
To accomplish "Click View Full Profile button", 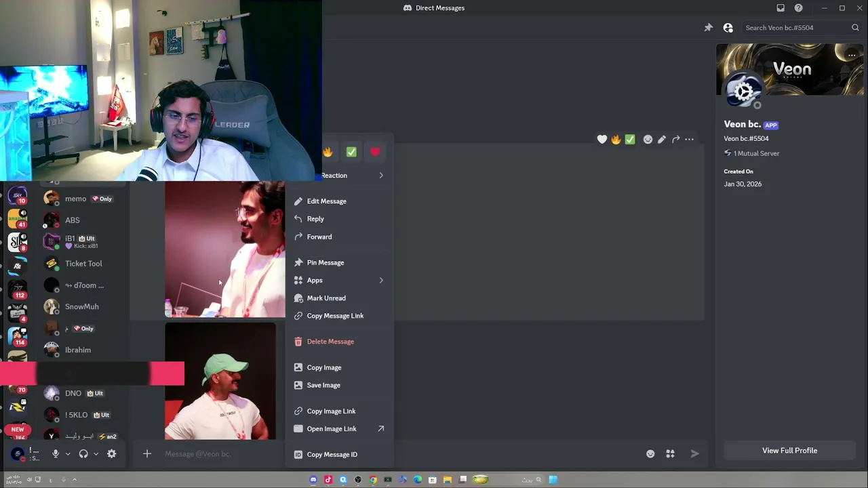I will [x=789, y=451].
